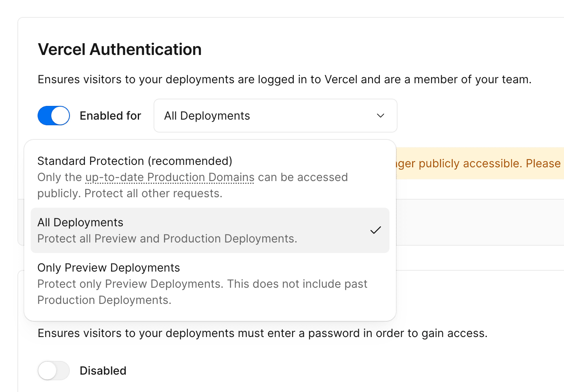Click "Protect all Preview and Production Deployments" subtitle
Screen dimensions: 564x392
click(x=167, y=238)
